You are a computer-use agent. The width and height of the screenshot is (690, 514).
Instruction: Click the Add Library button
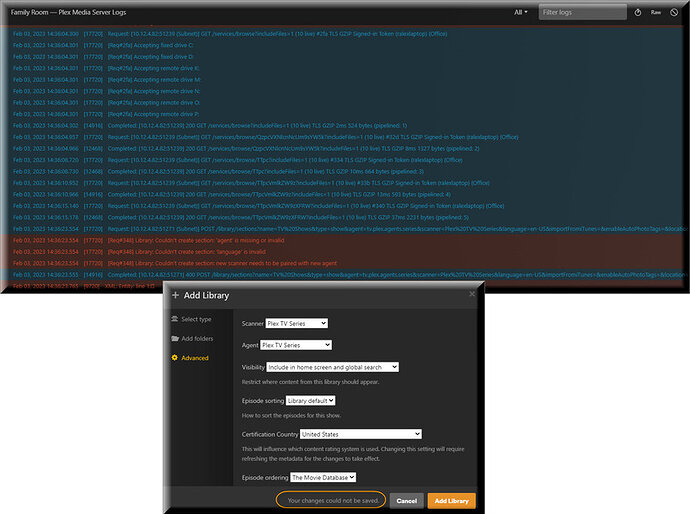(x=451, y=501)
